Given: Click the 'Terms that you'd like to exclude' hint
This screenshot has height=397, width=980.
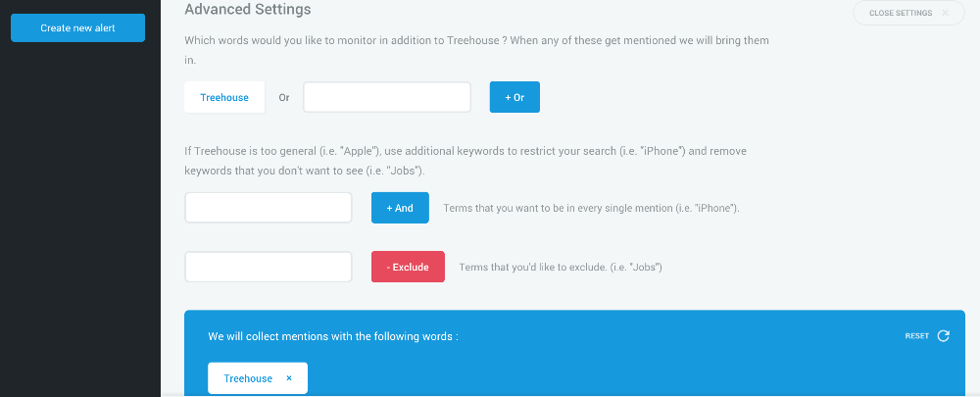Looking at the screenshot, I should click(560, 267).
